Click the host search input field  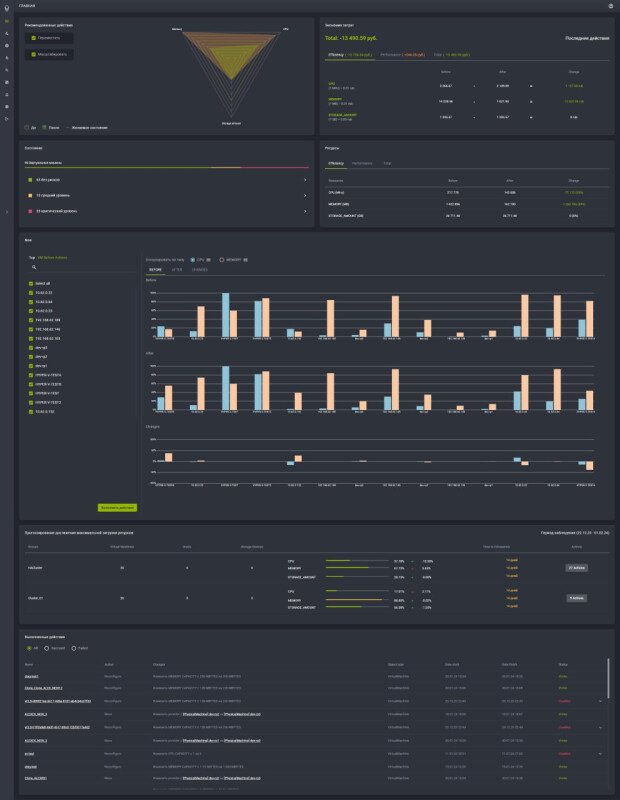pos(85,267)
